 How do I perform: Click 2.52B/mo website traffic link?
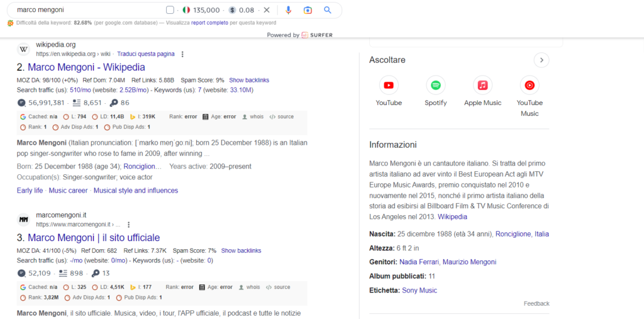click(133, 89)
